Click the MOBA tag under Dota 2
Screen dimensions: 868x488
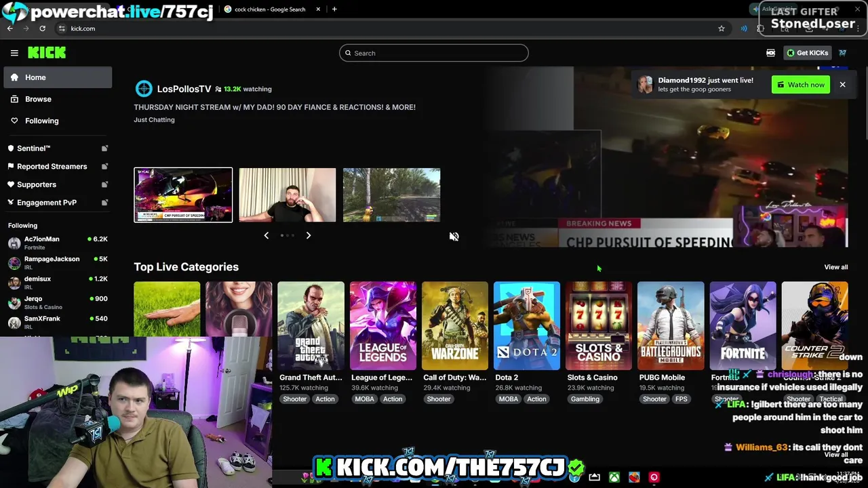tap(508, 399)
